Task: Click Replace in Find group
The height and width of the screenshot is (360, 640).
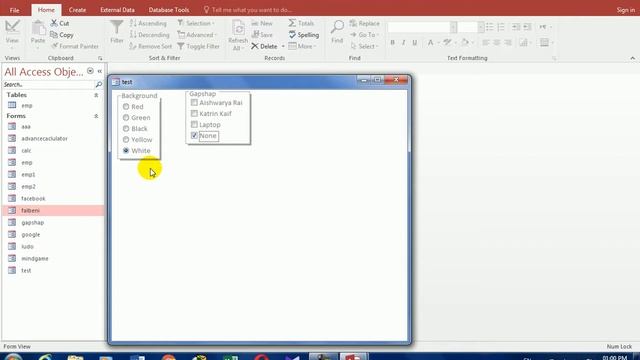Action: pyautogui.click(x=364, y=23)
